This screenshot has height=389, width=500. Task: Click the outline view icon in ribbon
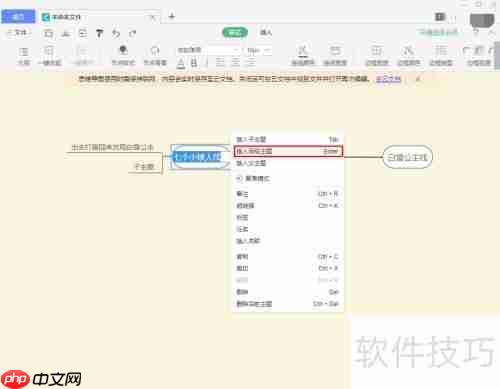(23, 56)
